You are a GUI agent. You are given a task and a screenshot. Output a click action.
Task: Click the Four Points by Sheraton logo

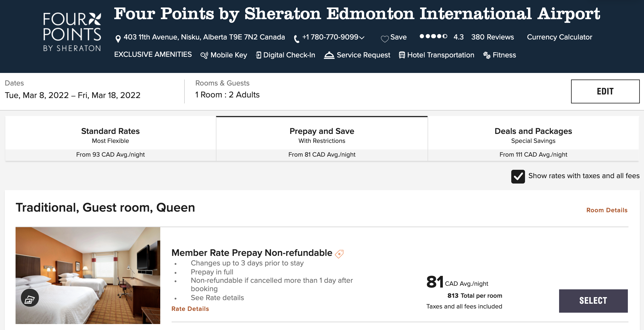click(72, 32)
